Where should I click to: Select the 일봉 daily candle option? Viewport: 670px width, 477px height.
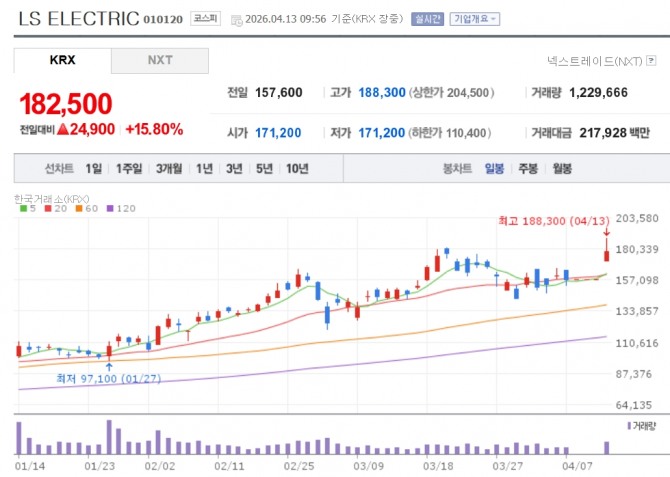pos(494,169)
